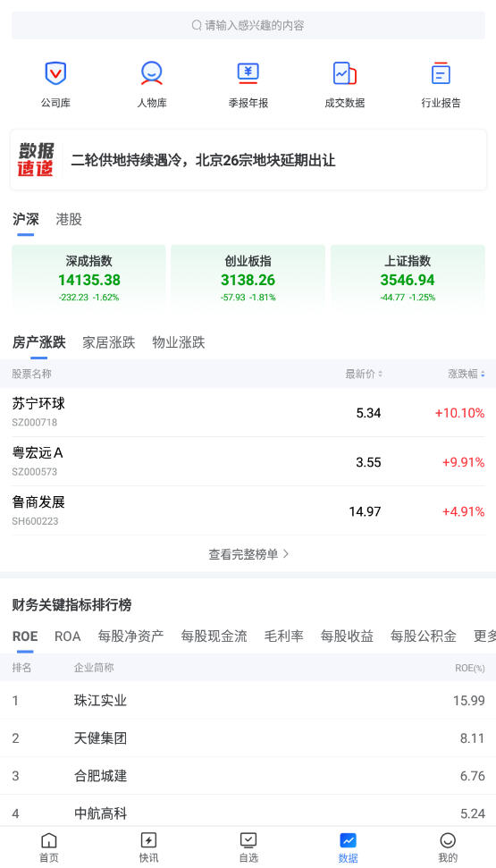Viewport: 496px width, 868px height.
Task: Switch ranking to 毛利率 tab
Action: tap(283, 636)
